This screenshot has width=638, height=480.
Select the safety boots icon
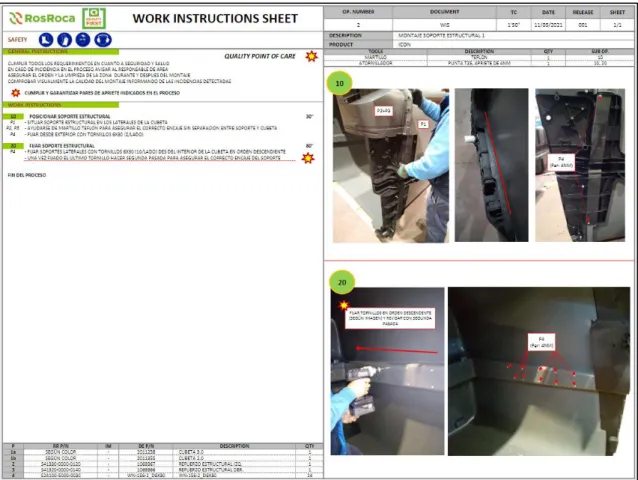(46, 40)
